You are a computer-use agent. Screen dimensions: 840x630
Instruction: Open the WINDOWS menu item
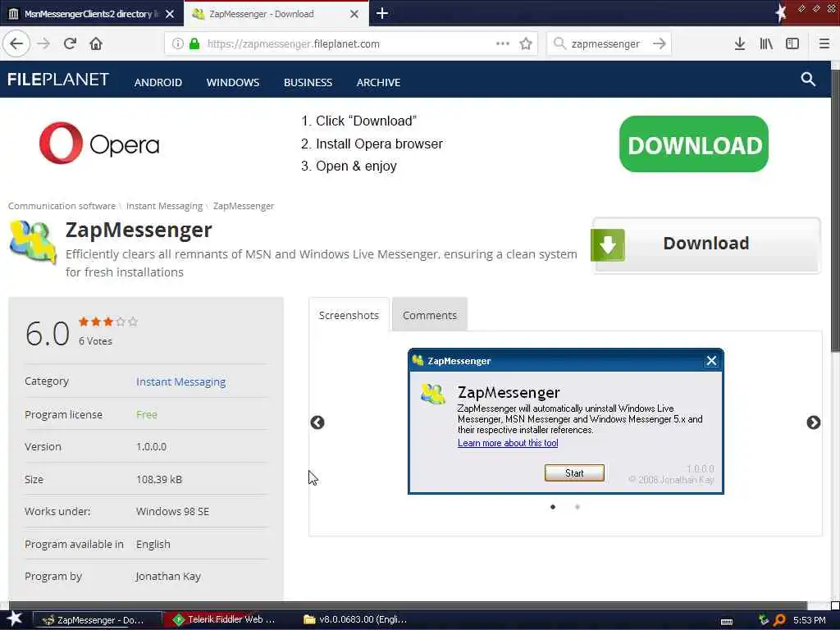coord(232,83)
